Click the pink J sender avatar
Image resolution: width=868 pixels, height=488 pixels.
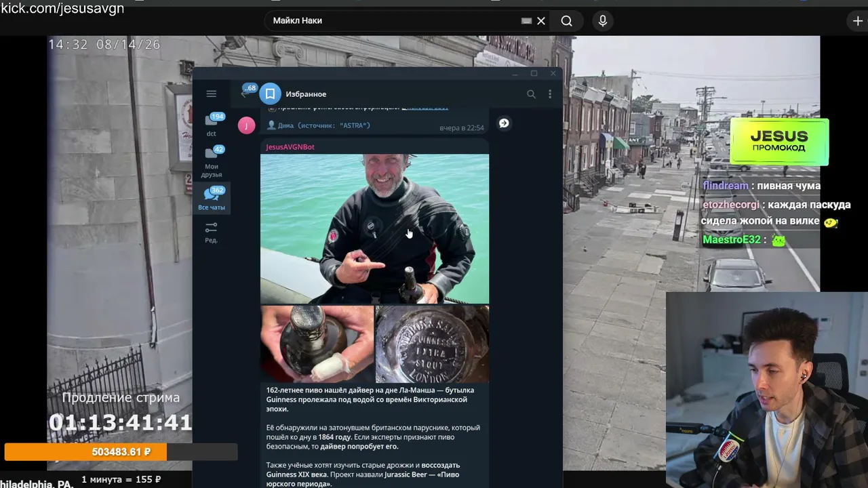click(246, 125)
